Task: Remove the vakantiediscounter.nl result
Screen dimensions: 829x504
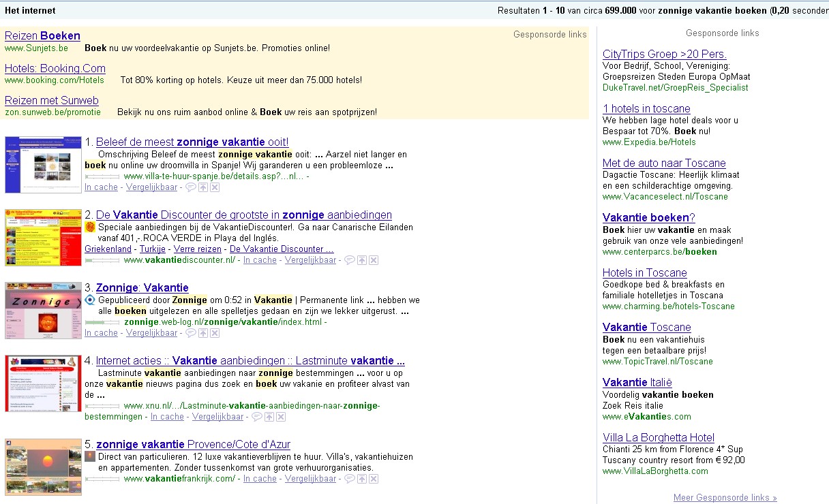Action: coord(374,260)
